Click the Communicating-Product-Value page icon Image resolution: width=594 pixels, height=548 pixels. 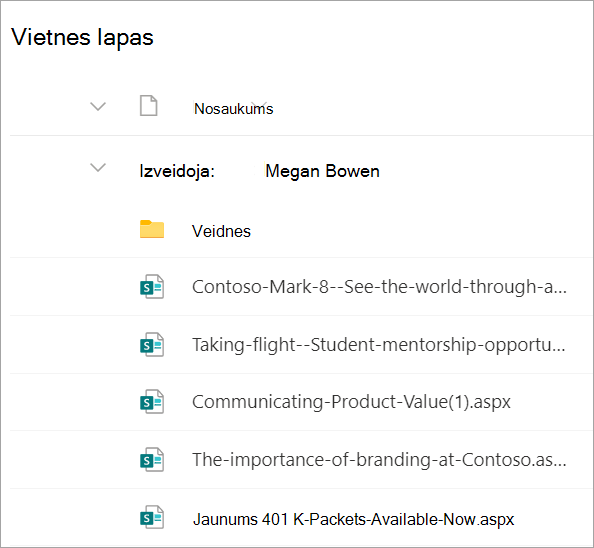tap(152, 402)
